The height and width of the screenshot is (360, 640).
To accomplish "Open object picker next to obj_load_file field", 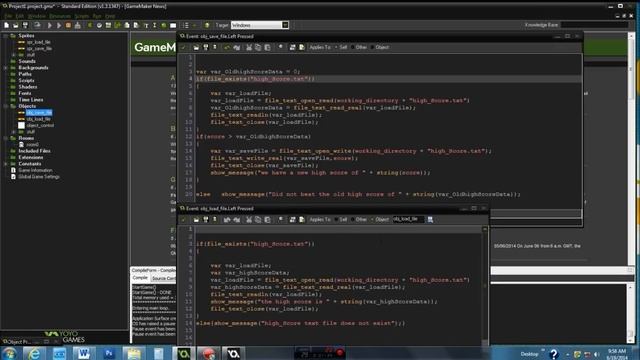I will pyautogui.click(x=430, y=220).
